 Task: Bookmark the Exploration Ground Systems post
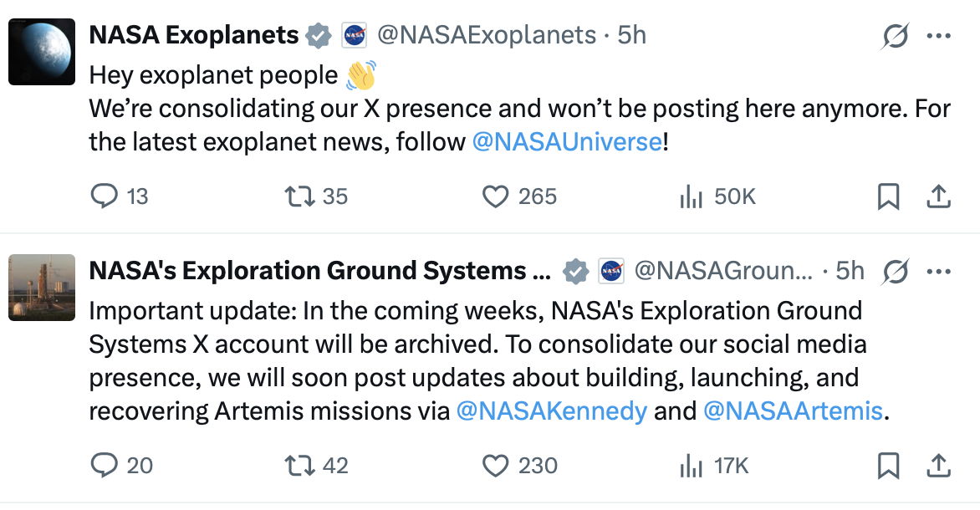coord(888,466)
